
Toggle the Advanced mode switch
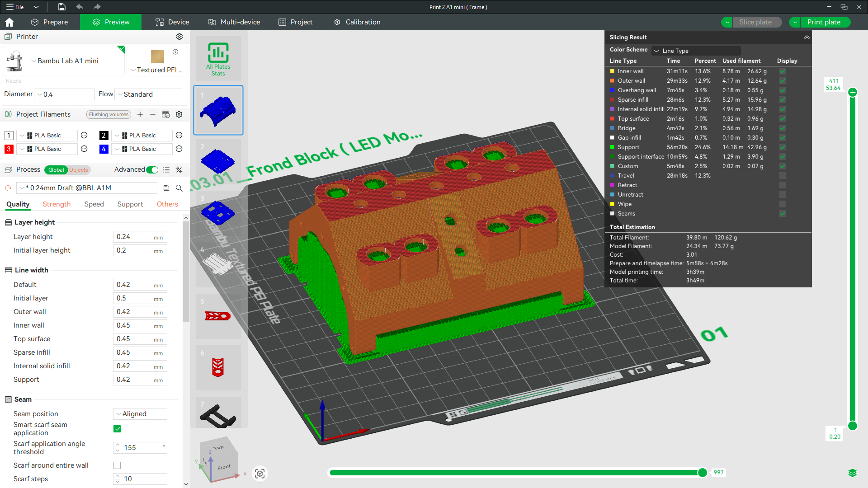[152, 170]
